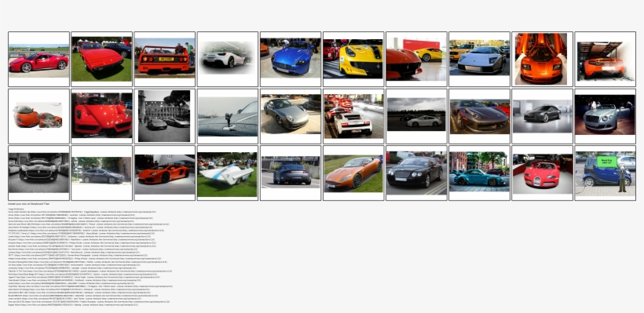644x313 pixels.
Task: Open the red Bugatti Veyron photo
Action: [x=542, y=173]
